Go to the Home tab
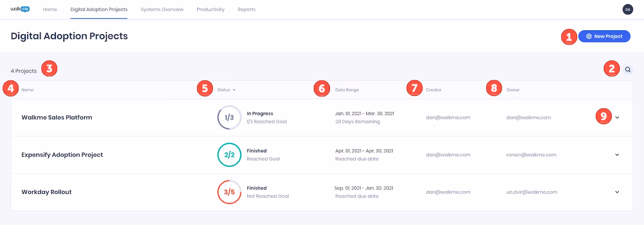This screenshot has height=225, width=644. point(50,9)
